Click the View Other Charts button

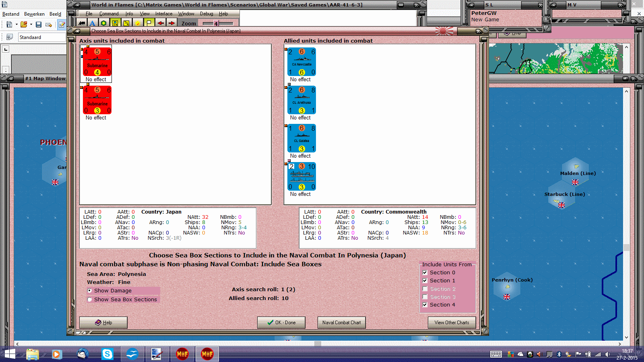tap(452, 323)
